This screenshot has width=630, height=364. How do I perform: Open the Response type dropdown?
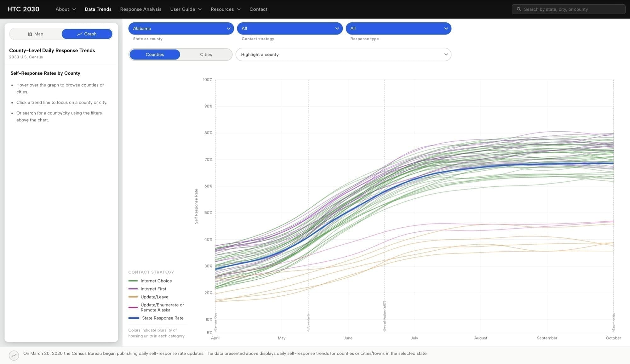(x=398, y=28)
